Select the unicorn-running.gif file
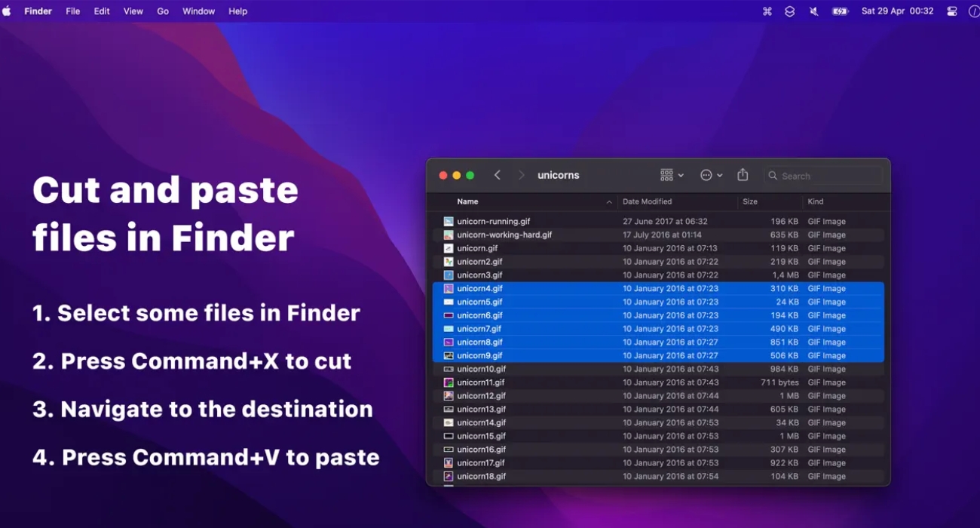This screenshot has width=980, height=528. (495, 221)
